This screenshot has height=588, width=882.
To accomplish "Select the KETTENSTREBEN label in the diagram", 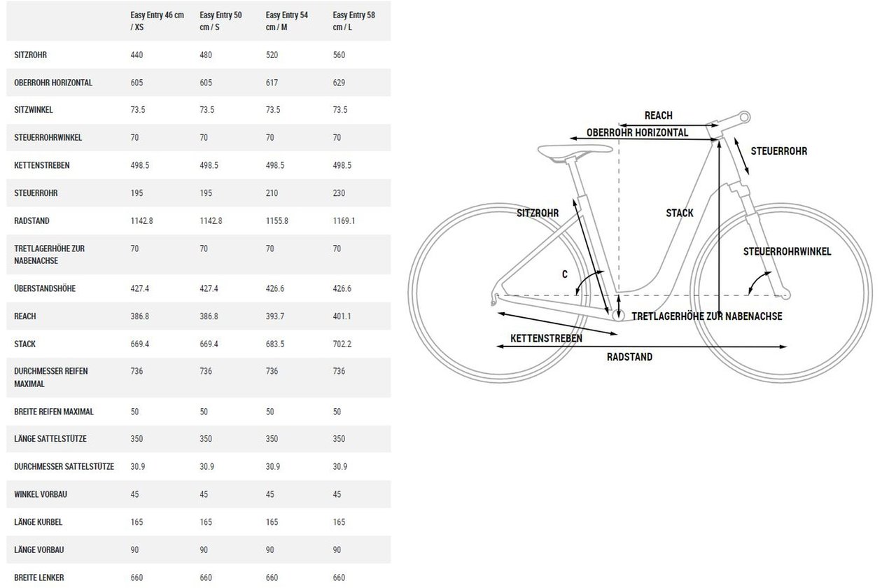I will 546,338.
